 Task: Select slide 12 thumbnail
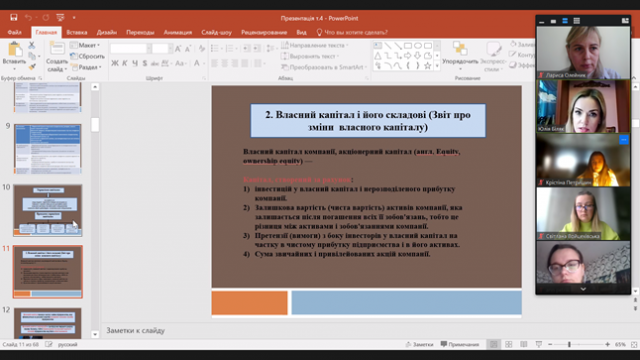pos(48,323)
